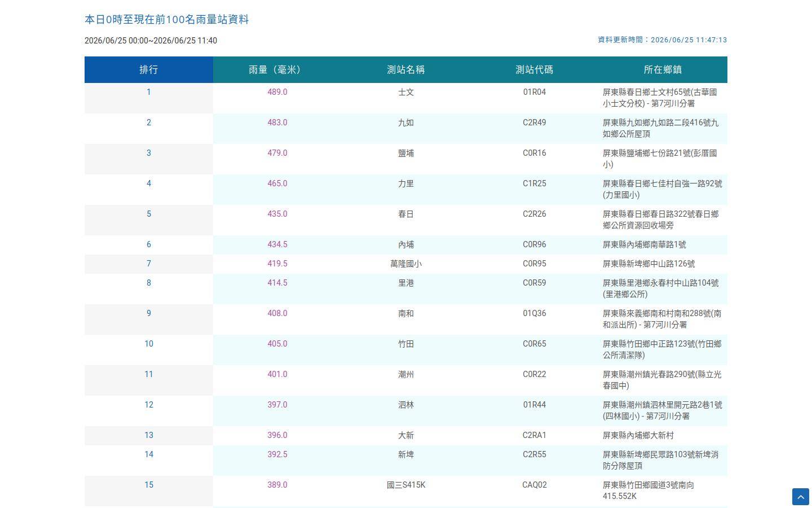Click station code C0R59
Screen dimensions: 812x508
point(535,283)
